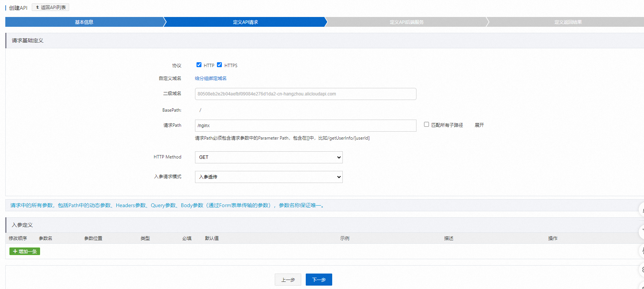Image resolution: width=644 pixels, height=289 pixels.
Task: Click the 默认值 column header
Action: (212, 238)
